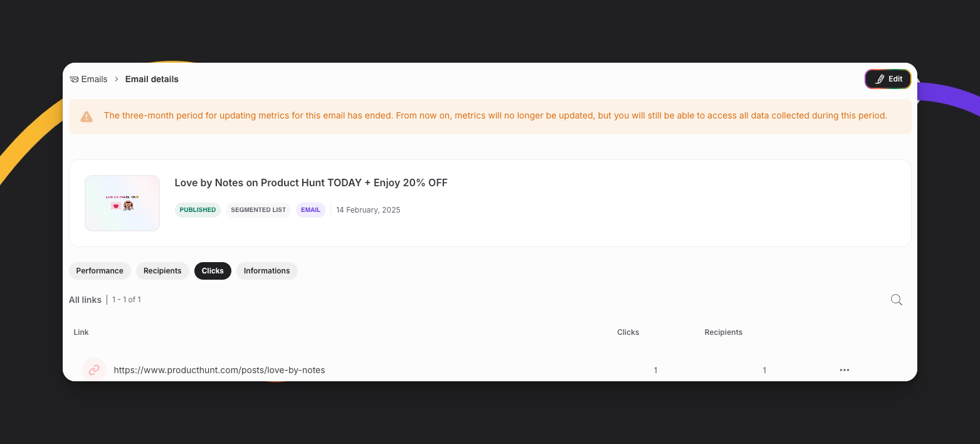Image resolution: width=980 pixels, height=444 pixels.
Task: Click the Link column header
Action: 81,332
